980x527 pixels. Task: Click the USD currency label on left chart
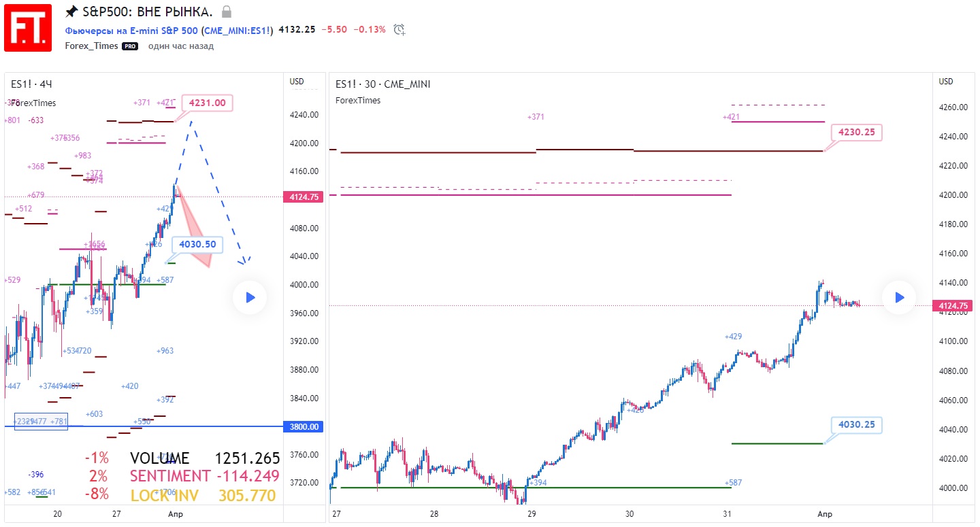click(x=297, y=82)
